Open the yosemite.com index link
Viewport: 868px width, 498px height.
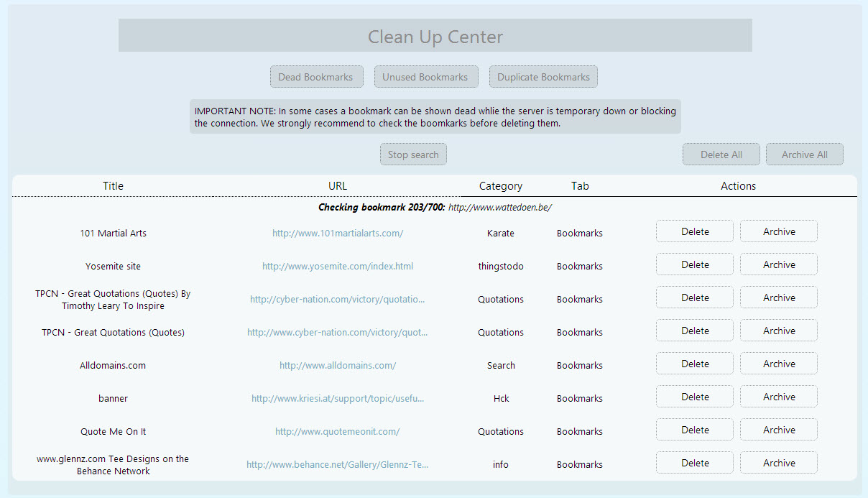pyautogui.click(x=338, y=266)
